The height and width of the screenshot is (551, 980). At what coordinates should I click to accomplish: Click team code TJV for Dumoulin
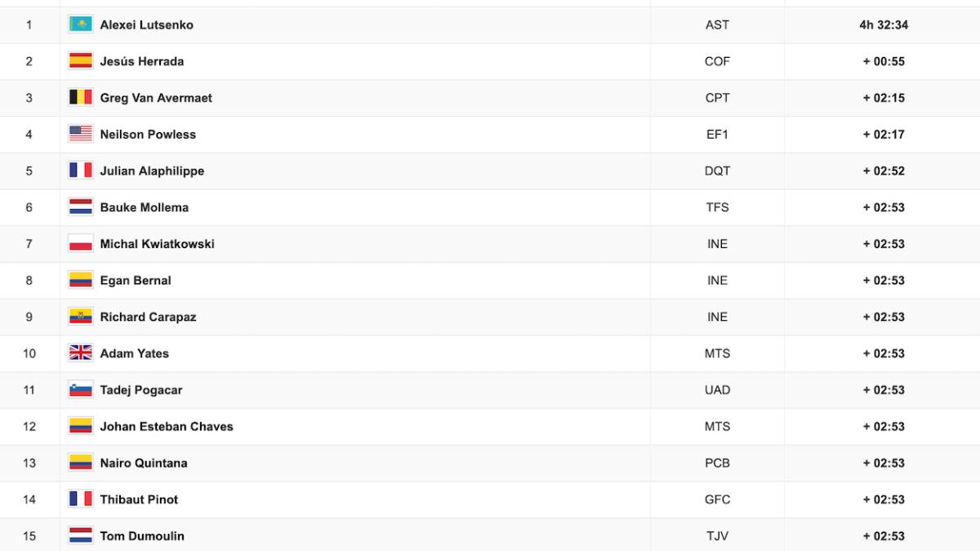(717, 535)
